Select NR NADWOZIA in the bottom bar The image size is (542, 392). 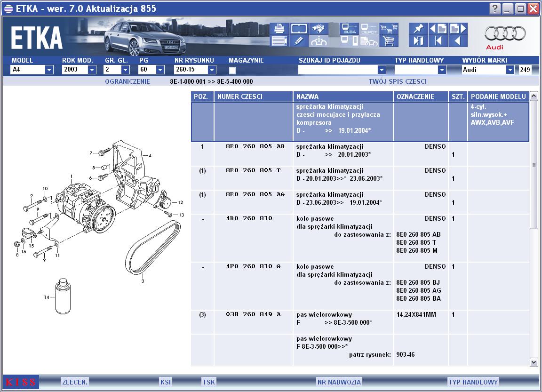[339, 382]
